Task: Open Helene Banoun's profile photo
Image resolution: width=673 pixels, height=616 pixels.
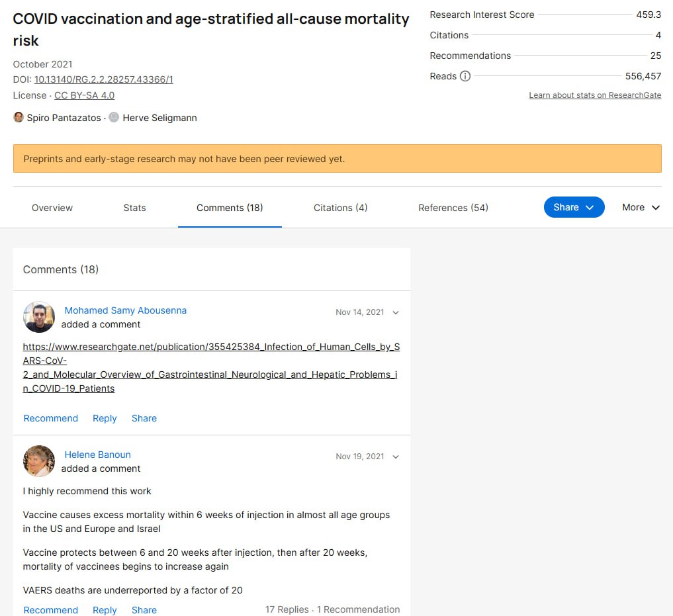Action: coord(39,461)
